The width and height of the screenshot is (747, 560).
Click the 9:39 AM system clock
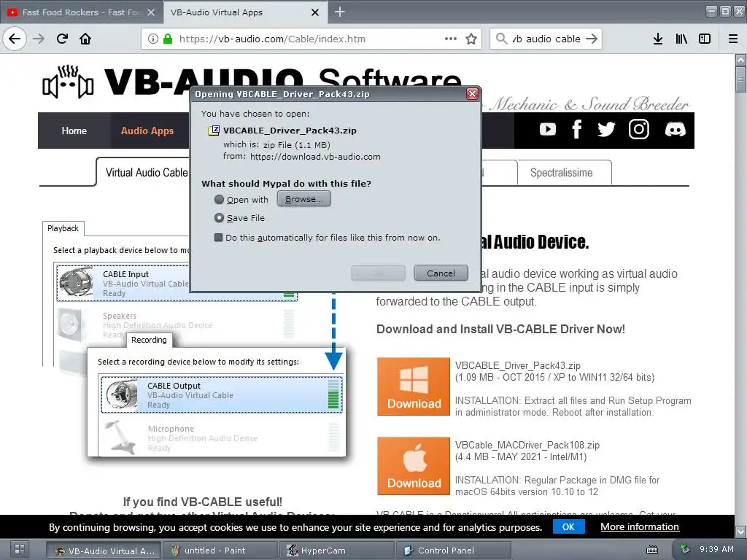coord(716,549)
